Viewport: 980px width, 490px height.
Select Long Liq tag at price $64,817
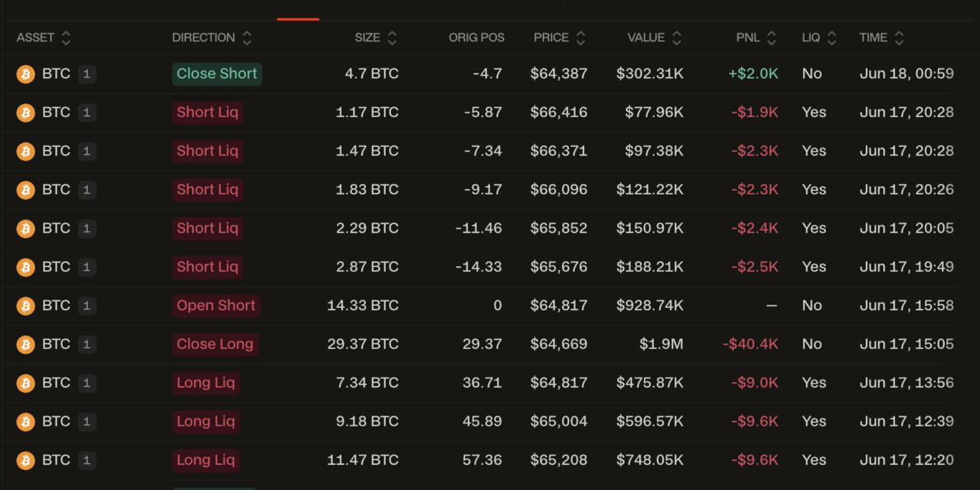(206, 383)
